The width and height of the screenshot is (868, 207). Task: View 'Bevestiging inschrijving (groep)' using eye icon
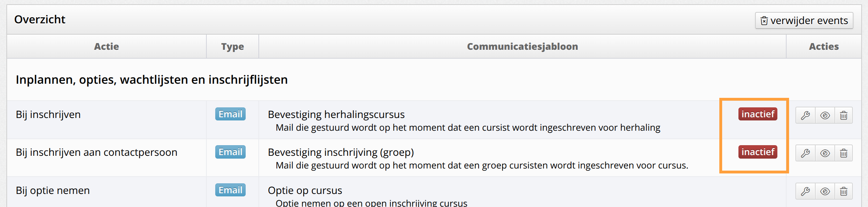point(825,153)
